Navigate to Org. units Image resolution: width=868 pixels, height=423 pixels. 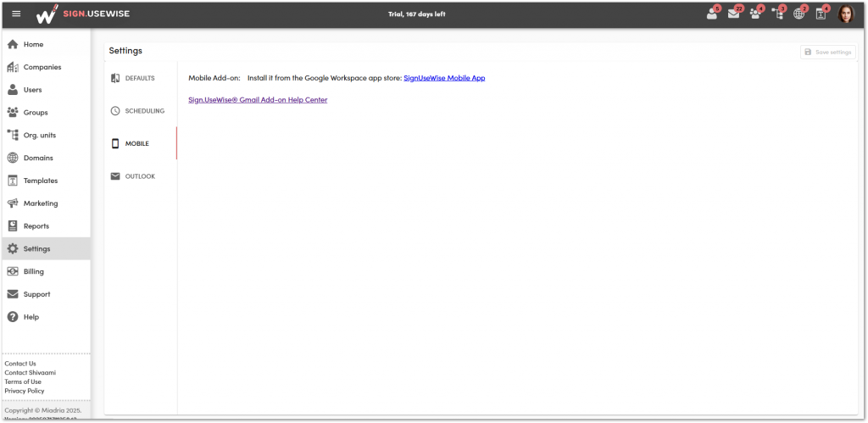(46, 135)
